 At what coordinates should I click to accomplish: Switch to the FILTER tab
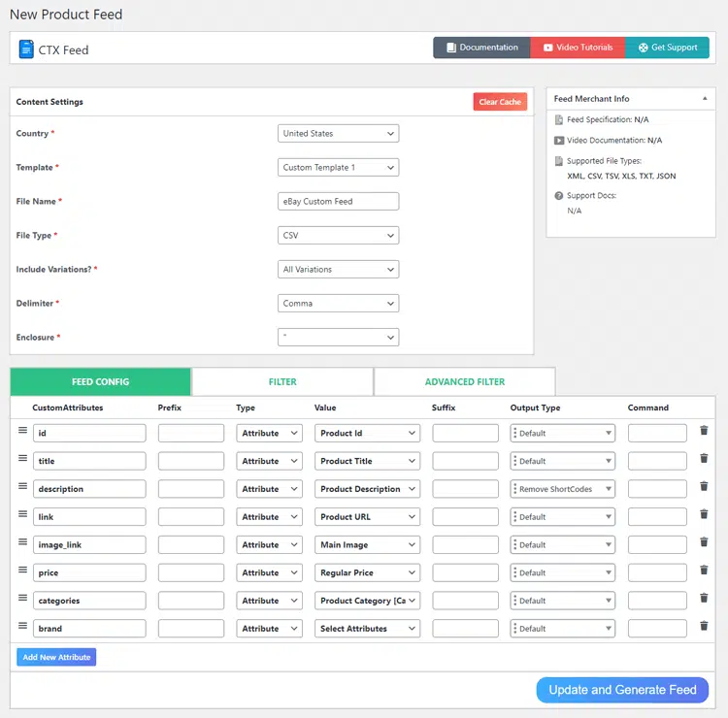tap(282, 381)
